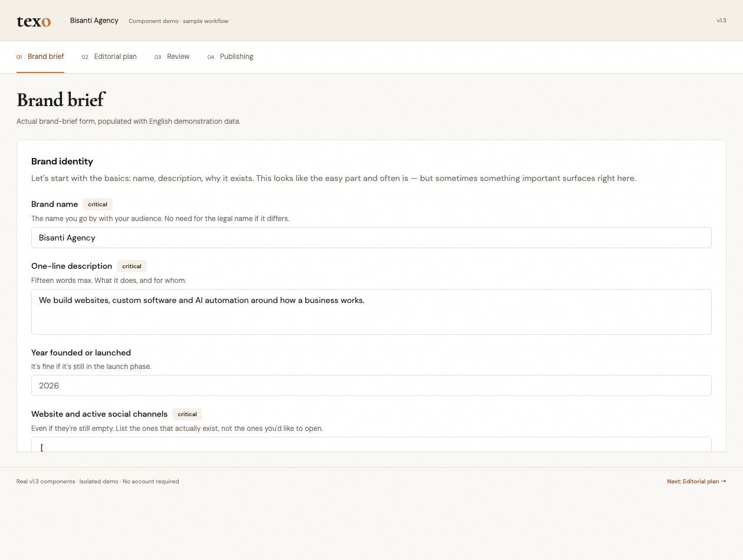Viewport: 743px width, 560px height.
Task: Open the Publishing tab
Action: (x=231, y=57)
